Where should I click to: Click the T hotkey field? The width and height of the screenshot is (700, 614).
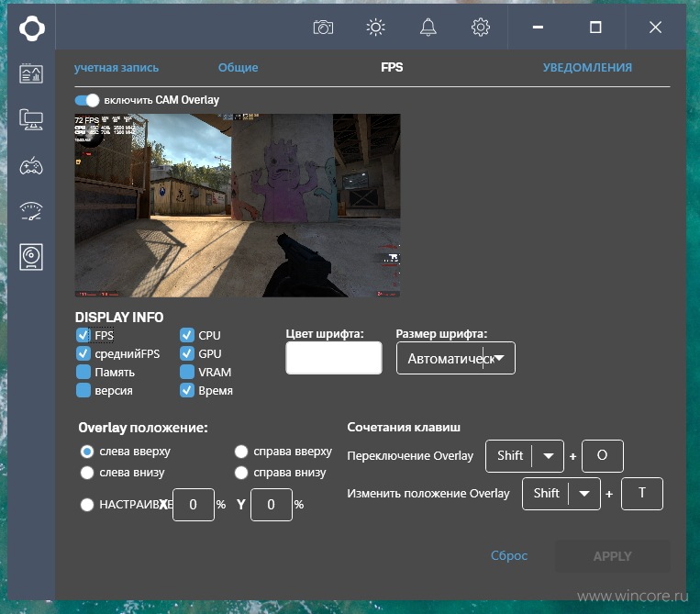point(642,494)
